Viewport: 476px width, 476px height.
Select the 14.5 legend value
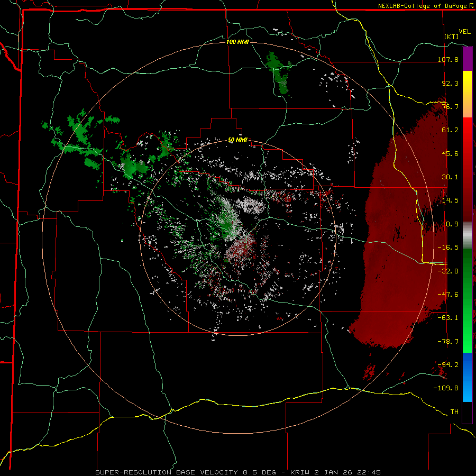pos(450,200)
